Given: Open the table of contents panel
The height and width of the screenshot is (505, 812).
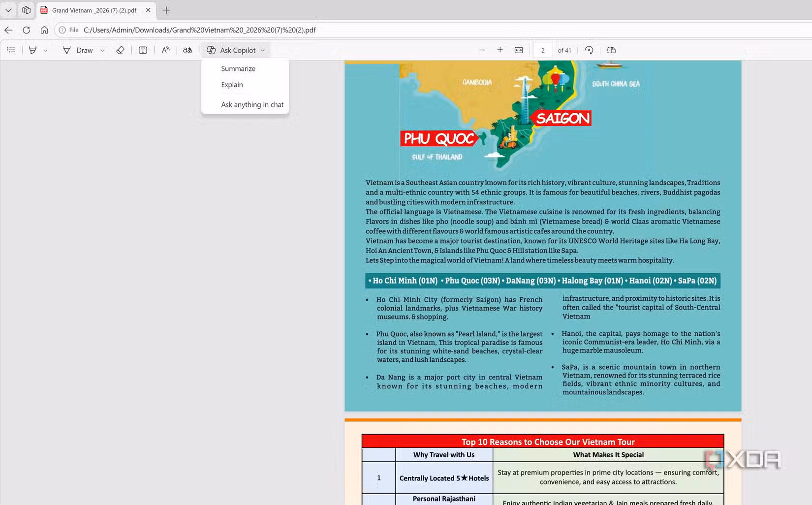Looking at the screenshot, I should click(x=11, y=50).
